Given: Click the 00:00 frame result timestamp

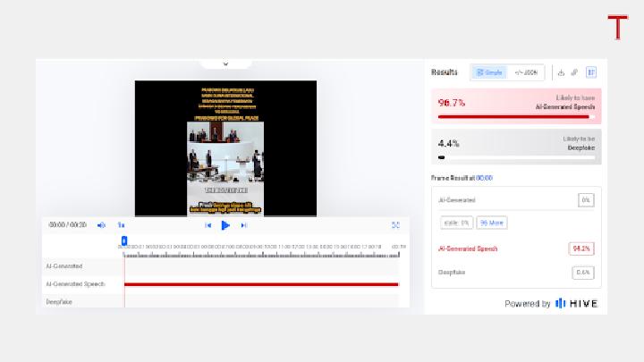Looking at the screenshot, I should 484,178.
